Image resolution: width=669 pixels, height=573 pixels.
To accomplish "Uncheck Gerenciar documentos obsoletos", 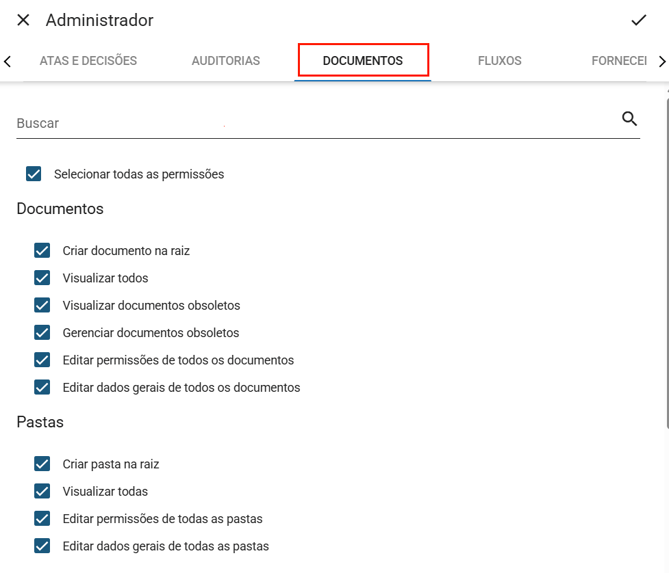I will pos(42,333).
